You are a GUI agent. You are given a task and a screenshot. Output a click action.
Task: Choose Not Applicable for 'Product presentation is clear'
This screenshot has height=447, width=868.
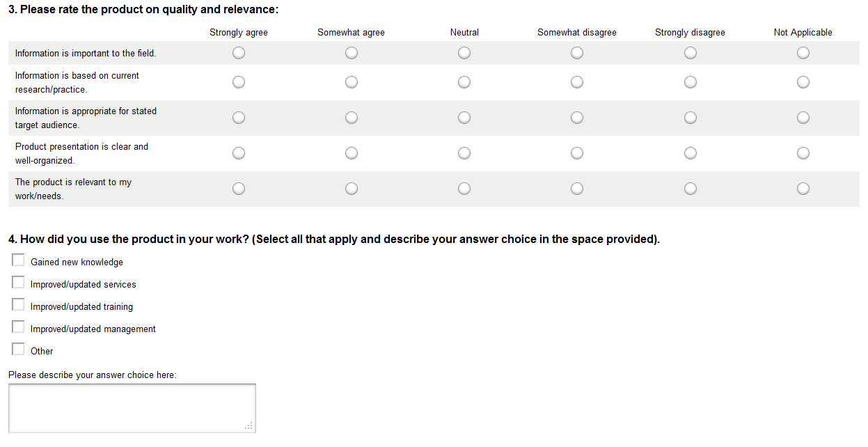803,153
